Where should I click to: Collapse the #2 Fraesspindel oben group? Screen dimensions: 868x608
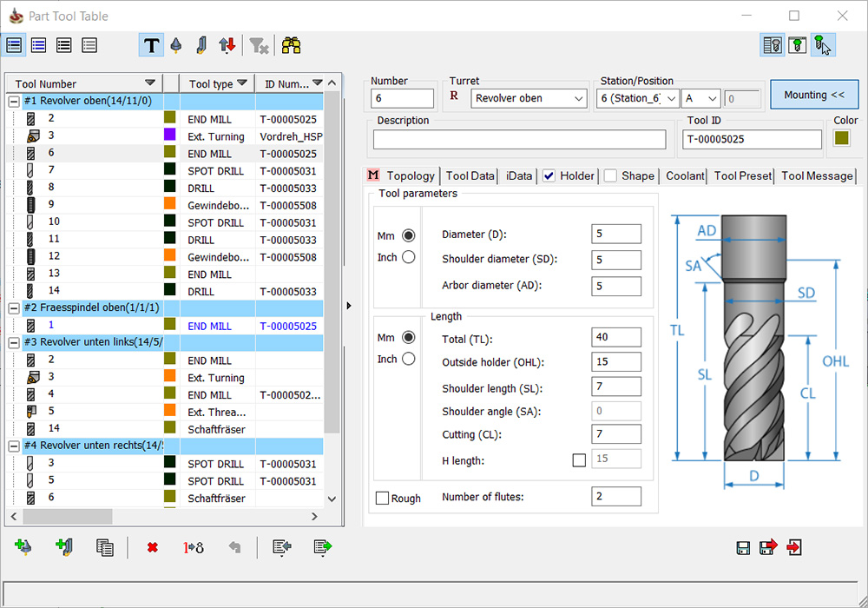point(15,307)
